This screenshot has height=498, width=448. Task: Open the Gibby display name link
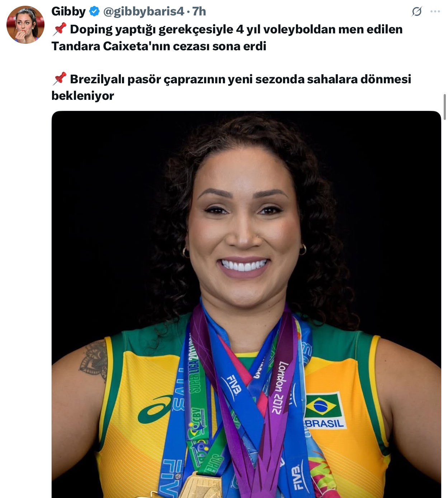[x=69, y=11]
